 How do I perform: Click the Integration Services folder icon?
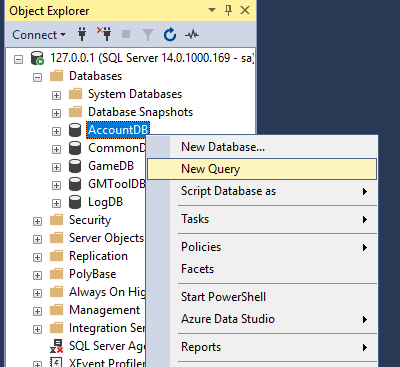tap(56, 328)
